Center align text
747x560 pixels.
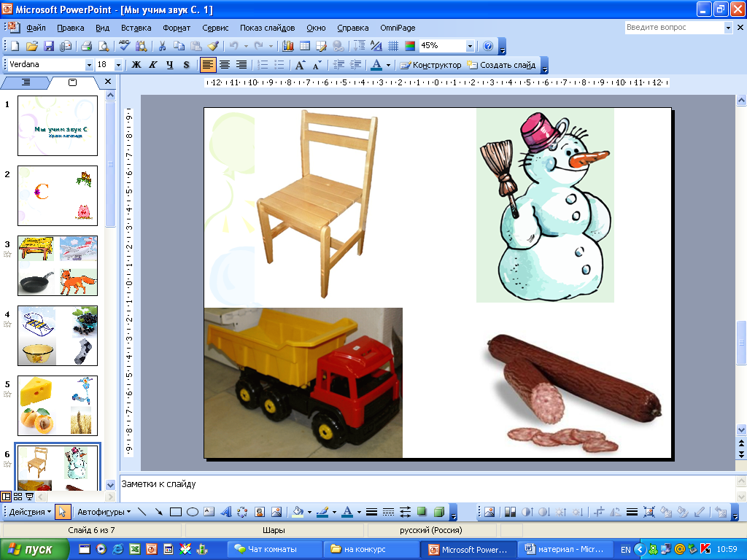tap(225, 65)
